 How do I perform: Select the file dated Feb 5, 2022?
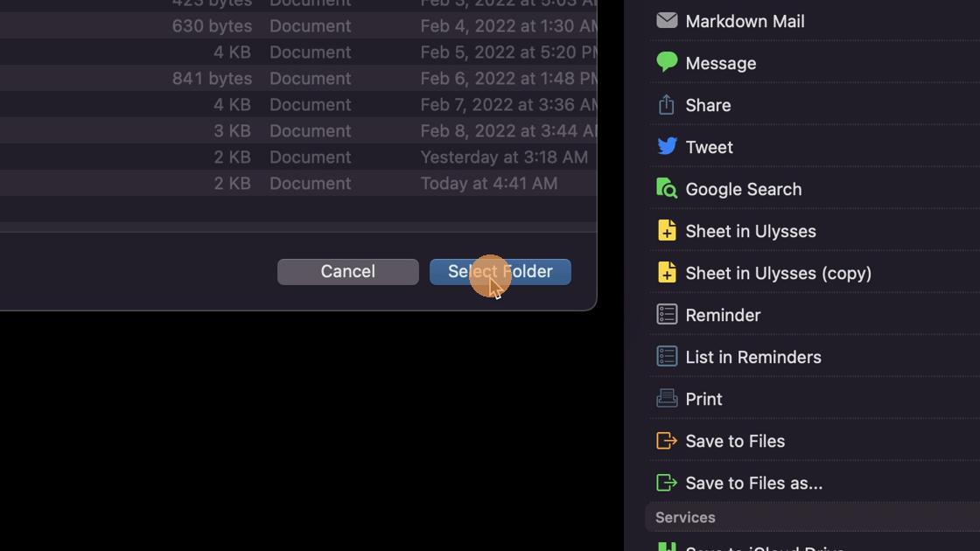(298, 52)
